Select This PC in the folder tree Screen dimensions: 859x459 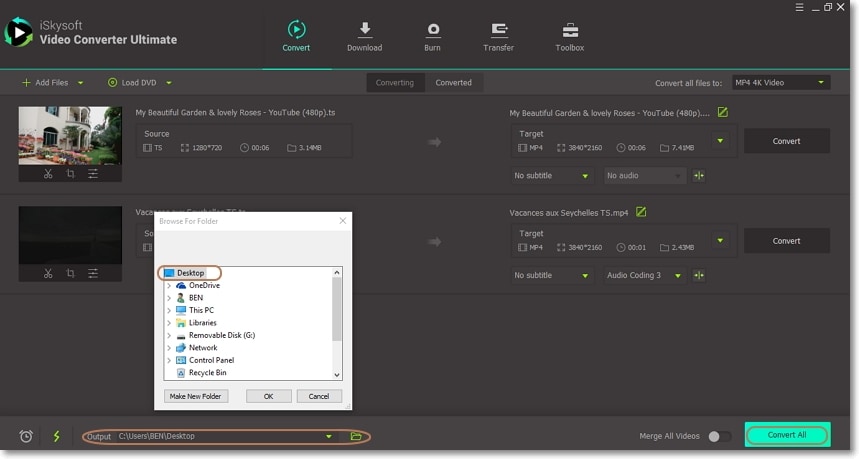pyautogui.click(x=201, y=310)
